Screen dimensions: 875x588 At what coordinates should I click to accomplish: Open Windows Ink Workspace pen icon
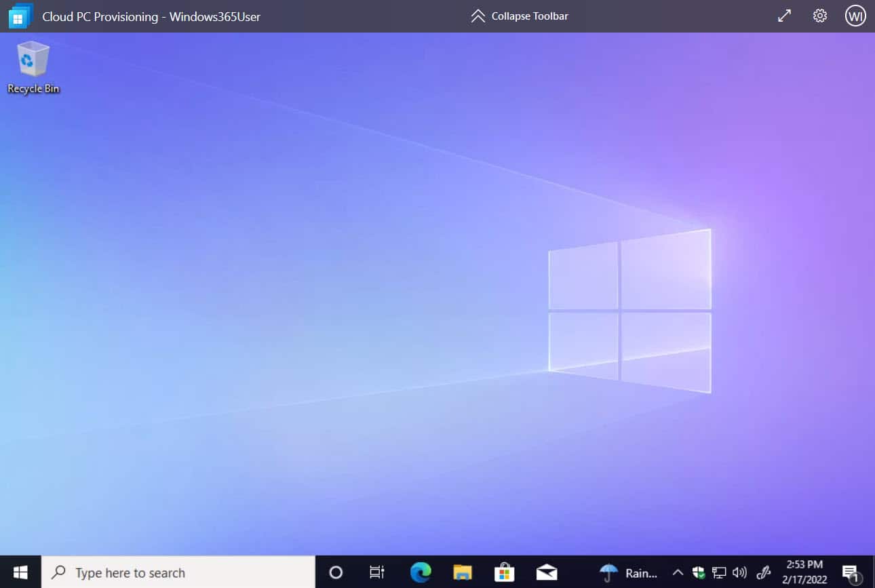click(x=764, y=572)
